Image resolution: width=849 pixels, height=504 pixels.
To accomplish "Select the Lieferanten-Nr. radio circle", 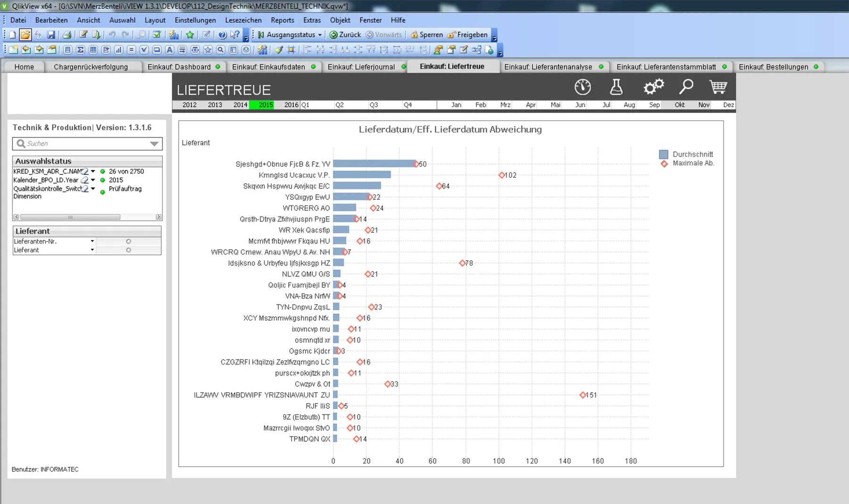I will (x=128, y=241).
